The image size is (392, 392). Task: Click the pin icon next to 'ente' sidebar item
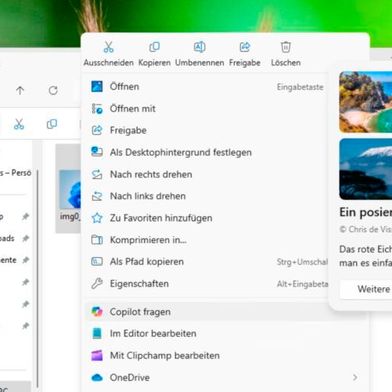[26, 260]
